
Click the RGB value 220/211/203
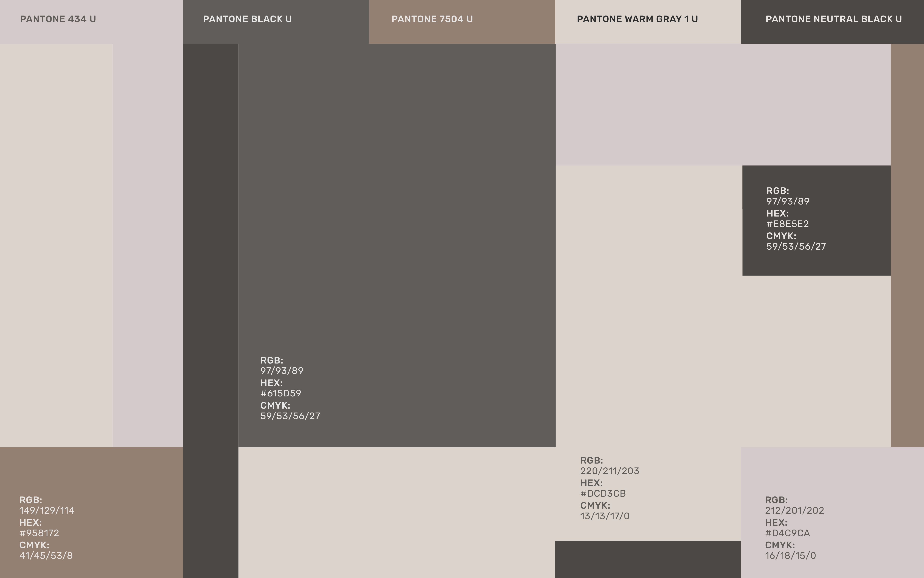coord(610,471)
